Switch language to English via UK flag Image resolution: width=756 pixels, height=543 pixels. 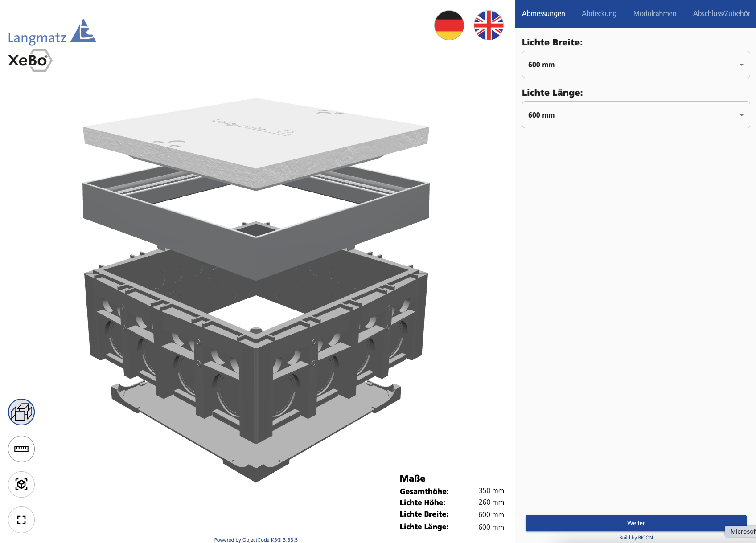pos(489,25)
